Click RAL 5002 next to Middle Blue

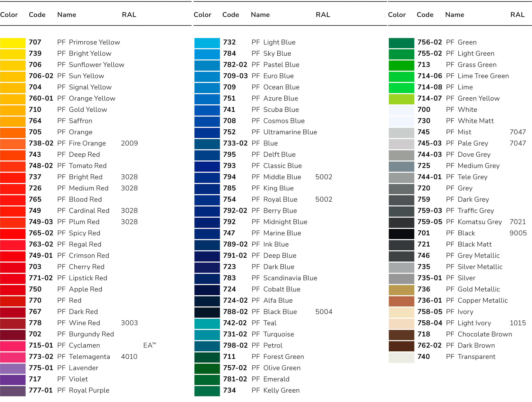(324, 177)
